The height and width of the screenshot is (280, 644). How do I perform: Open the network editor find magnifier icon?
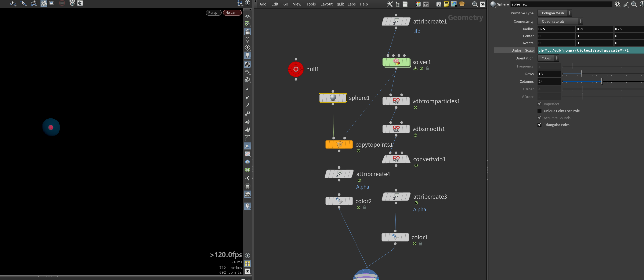(475, 4)
